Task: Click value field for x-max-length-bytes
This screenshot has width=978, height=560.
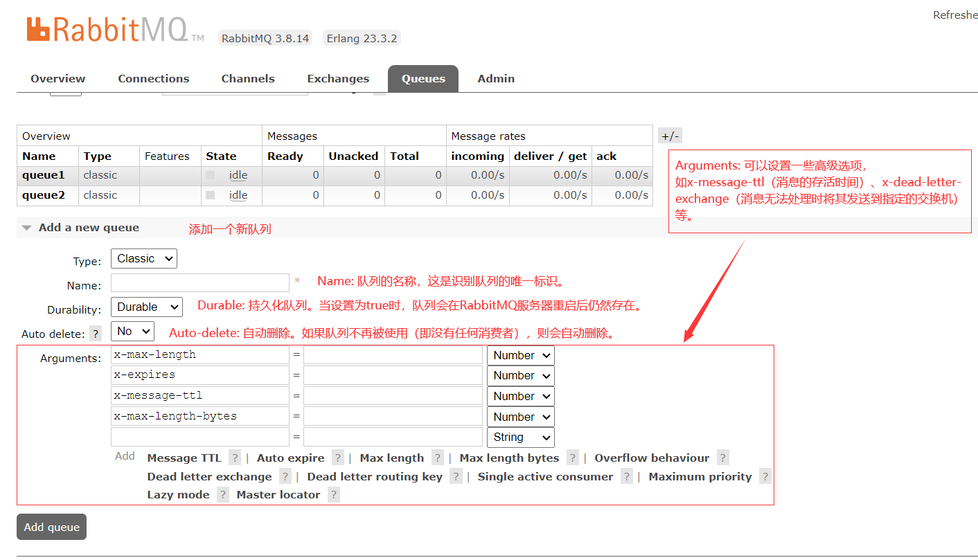Action: (393, 417)
